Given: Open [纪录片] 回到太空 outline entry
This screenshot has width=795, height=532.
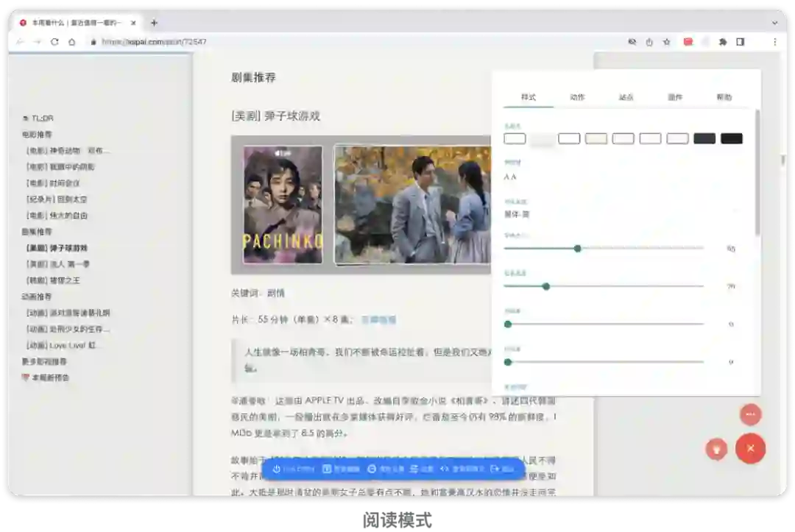Looking at the screenshot, I should pyautogui.click(x=56, y=199).
